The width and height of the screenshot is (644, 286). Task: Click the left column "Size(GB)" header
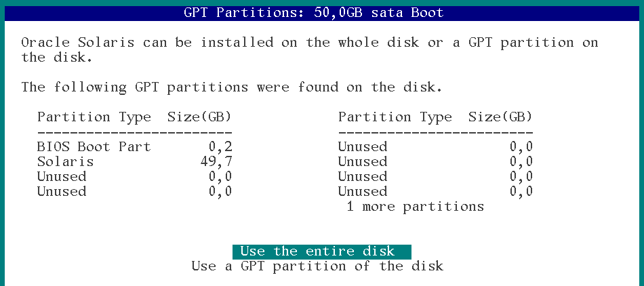tap(199, 117)
